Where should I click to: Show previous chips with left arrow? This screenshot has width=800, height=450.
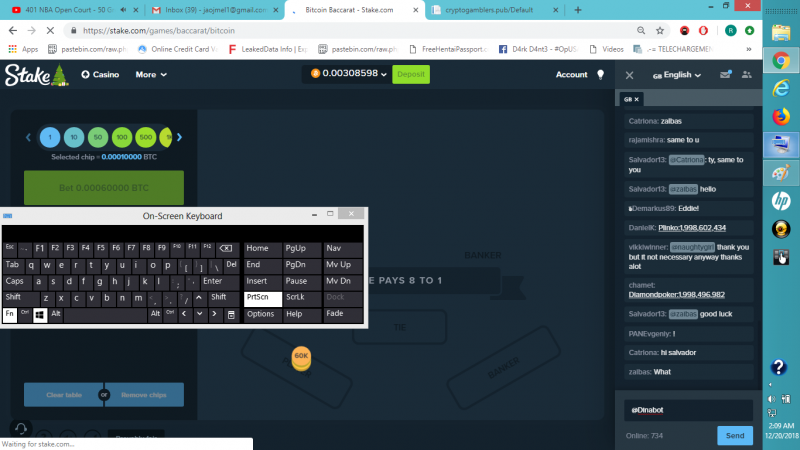tap(29, 137)
